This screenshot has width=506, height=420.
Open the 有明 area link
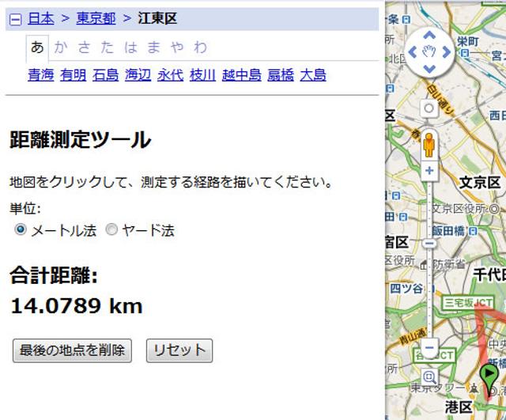tap(73, 75)
